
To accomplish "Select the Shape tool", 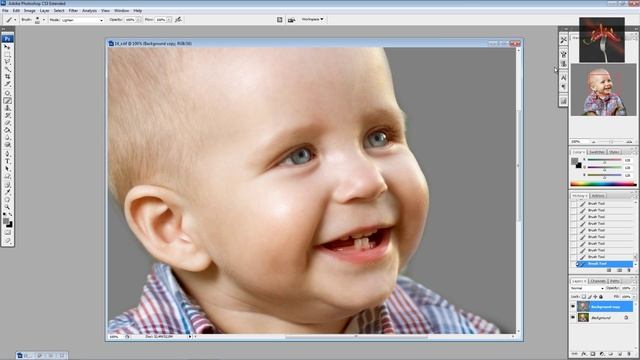I will pos(7,176).
